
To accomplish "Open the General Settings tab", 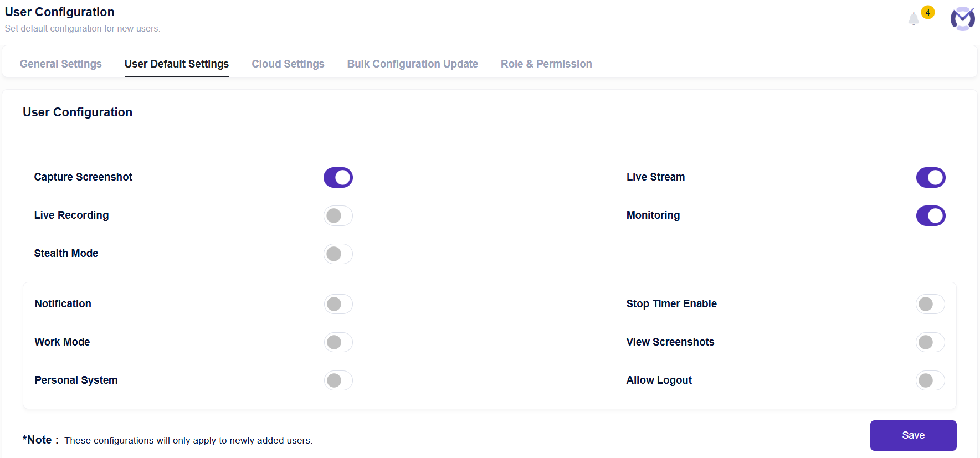I will pos(61,64).
